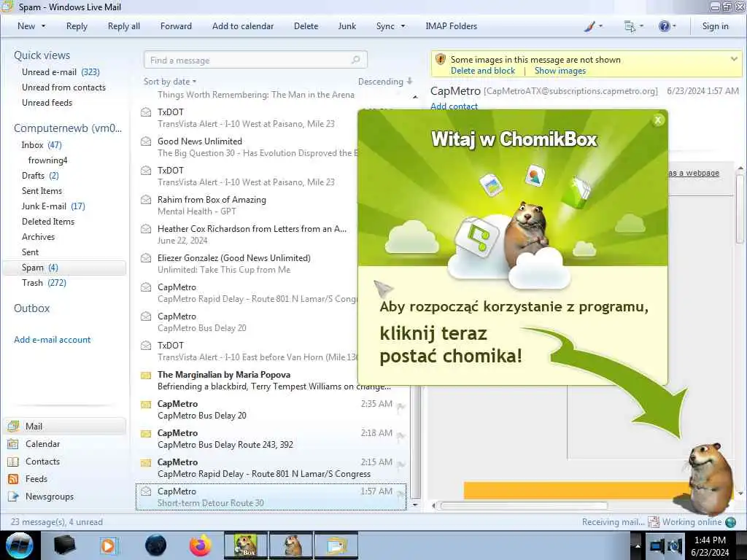
Task: Click Add contact link
Action: 454,106
